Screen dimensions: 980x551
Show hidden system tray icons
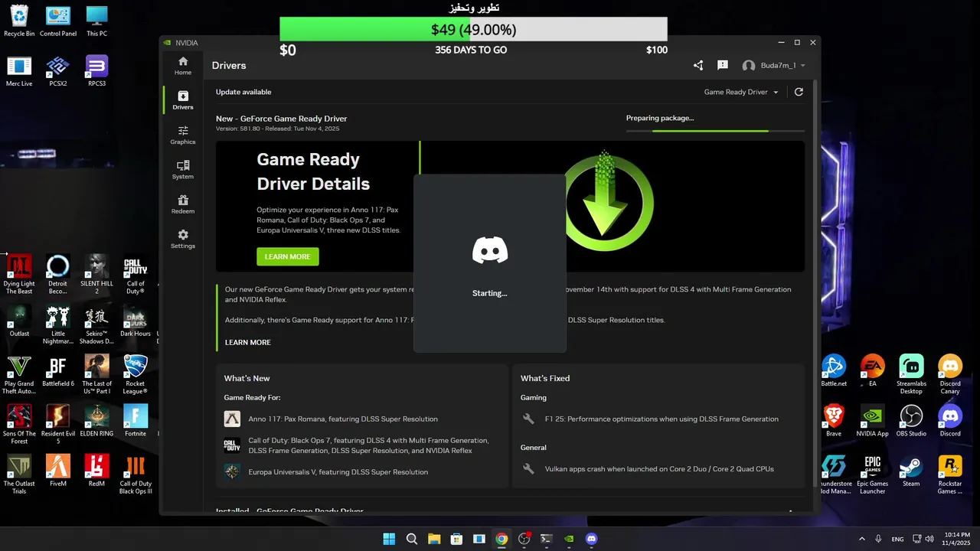pyautogui.click(x=862, y=539)
